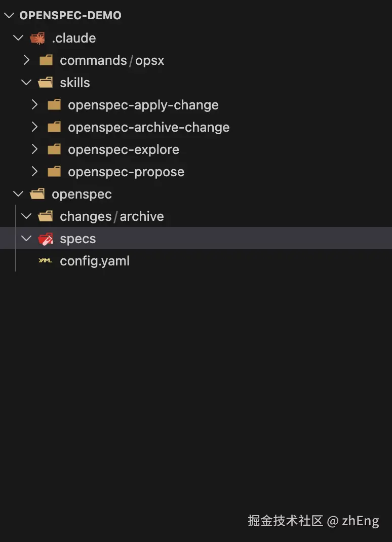The height and width of the screenshot is (542, 392).
Task: Click the openspec-explore folder icon
Action: point(54,149)
